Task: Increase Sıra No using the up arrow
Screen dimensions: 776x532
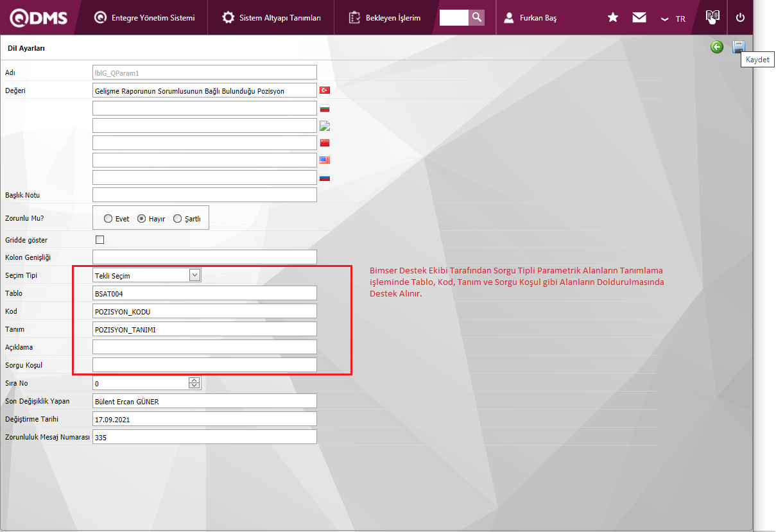Action: click(194, 380)
